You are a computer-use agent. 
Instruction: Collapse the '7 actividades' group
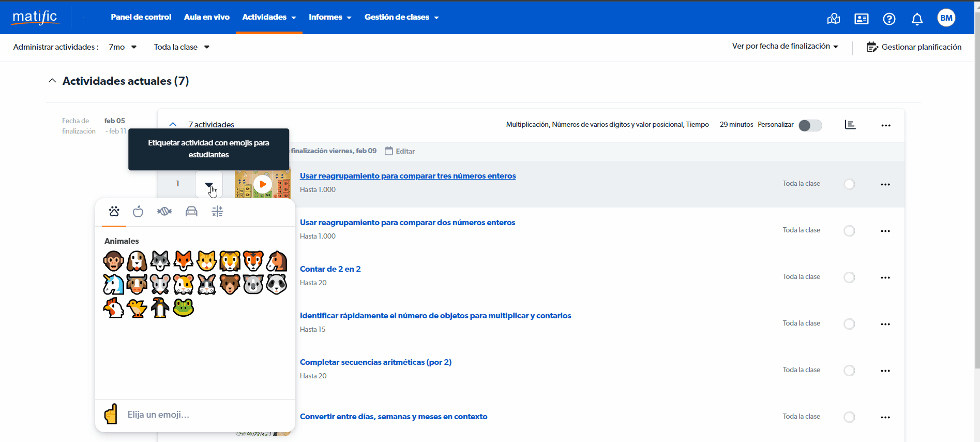pos(173,125)
